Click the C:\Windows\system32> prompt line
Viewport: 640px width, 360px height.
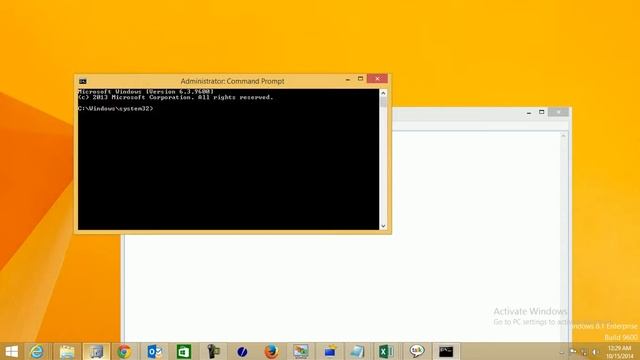click(x=116, y=109)
